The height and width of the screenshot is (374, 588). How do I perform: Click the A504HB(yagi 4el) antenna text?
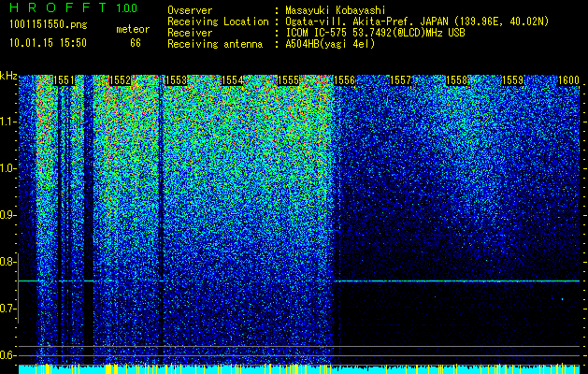330,44
